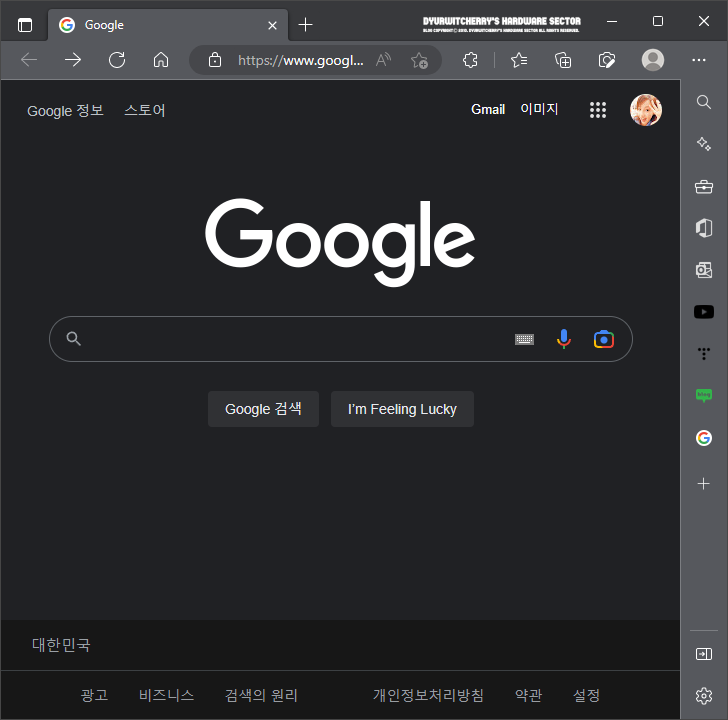Open the 설정 footer menu
This screenshot has height=720, width=728.
tap(586, 695)
